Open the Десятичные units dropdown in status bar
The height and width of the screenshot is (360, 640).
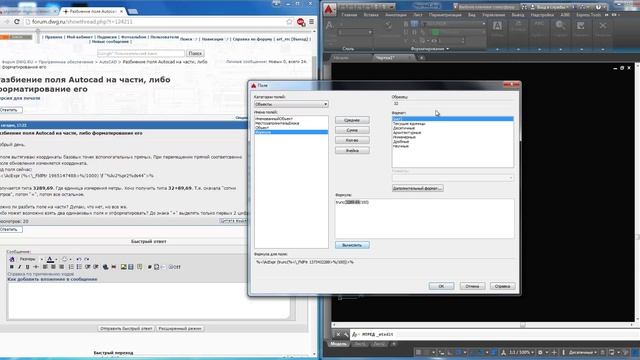(582, 352)
